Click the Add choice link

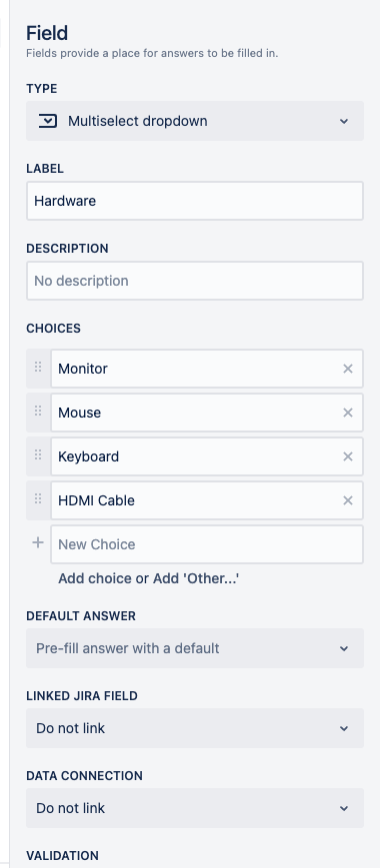point(95,579)
